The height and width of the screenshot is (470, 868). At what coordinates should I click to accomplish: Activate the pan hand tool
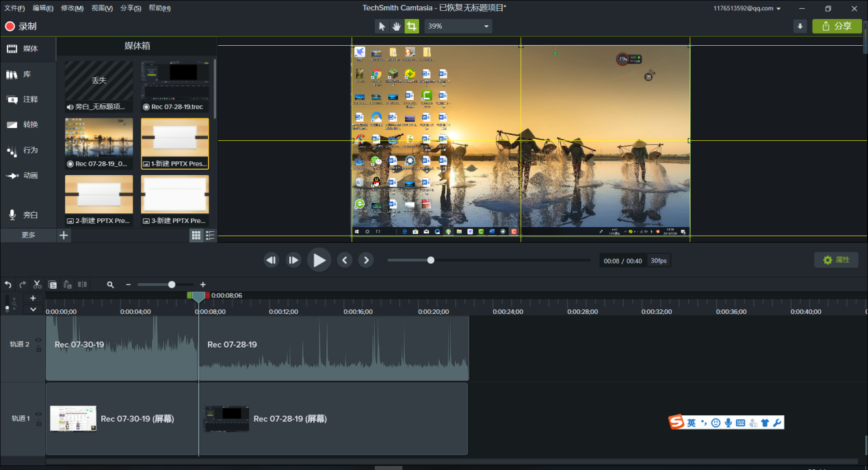397,27
